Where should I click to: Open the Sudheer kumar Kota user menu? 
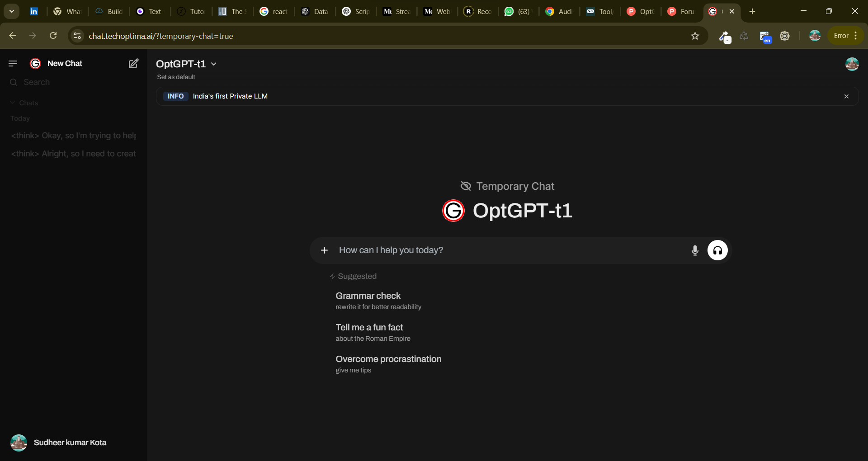59,442
